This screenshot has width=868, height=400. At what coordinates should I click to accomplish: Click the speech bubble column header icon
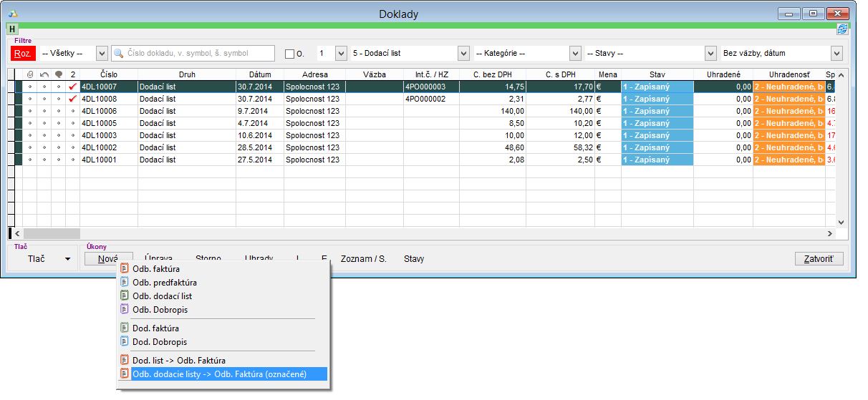tap(58, 74)
